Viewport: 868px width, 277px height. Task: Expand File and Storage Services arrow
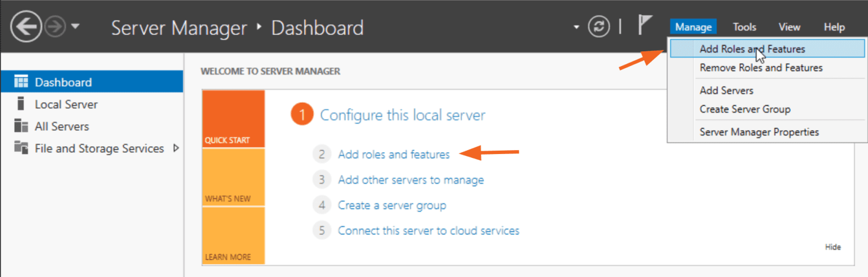[176, 148]
